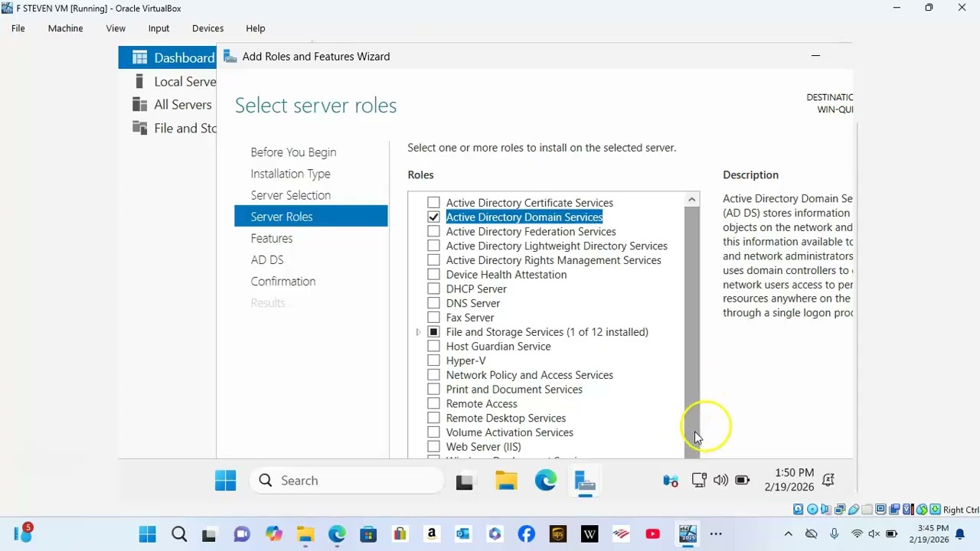The image size is (980, 551).
Task: Open host taskbar search magnifier
Action: [x=179, y=534]
